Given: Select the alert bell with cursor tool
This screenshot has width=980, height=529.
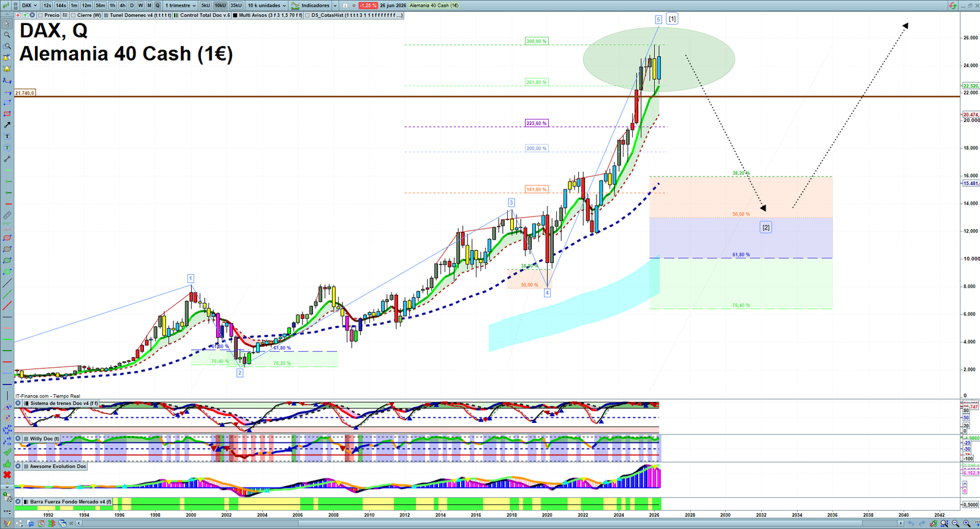Looking at the screenshot, I should point(7,58).
